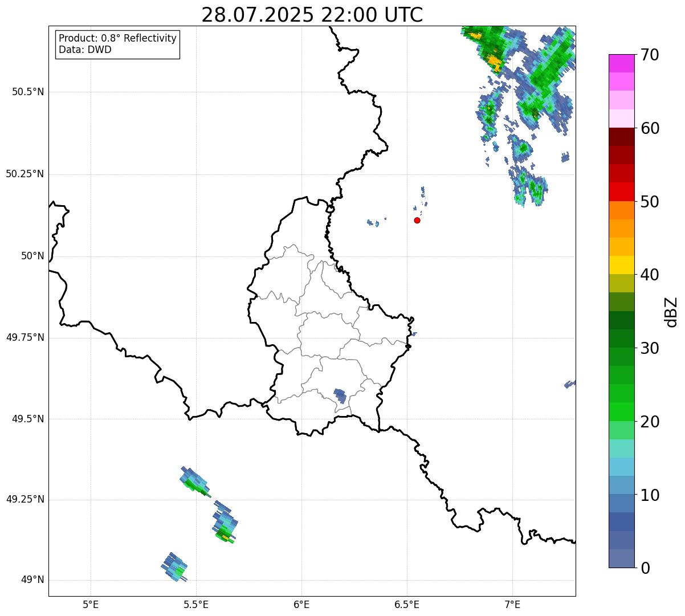This screenshot has width=685, height=616.
Task: Pick the yellow colorbar segment above 40
Action: click(621, 265)
